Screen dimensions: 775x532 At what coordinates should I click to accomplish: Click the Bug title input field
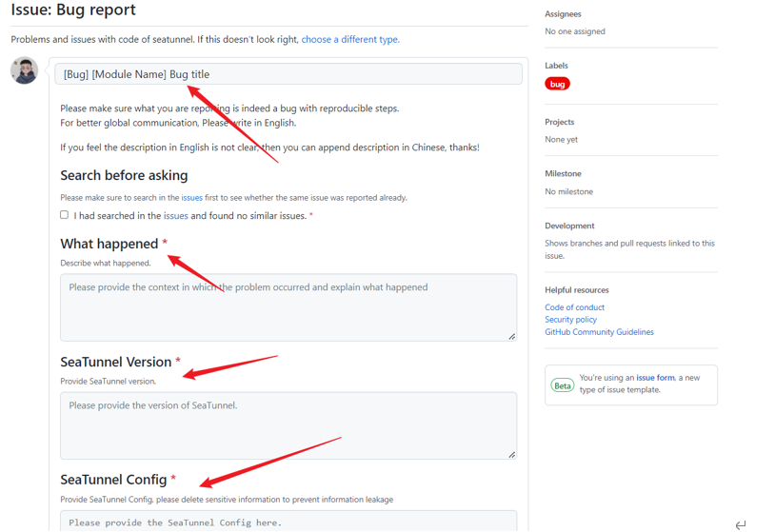[x=288, y=74]
